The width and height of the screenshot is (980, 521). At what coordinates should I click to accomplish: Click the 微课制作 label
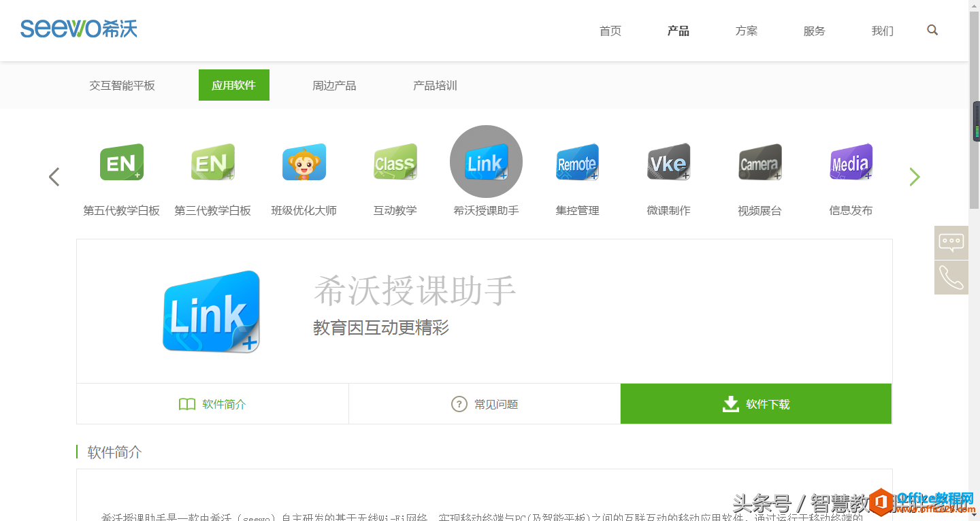click(x=669, y=211)
